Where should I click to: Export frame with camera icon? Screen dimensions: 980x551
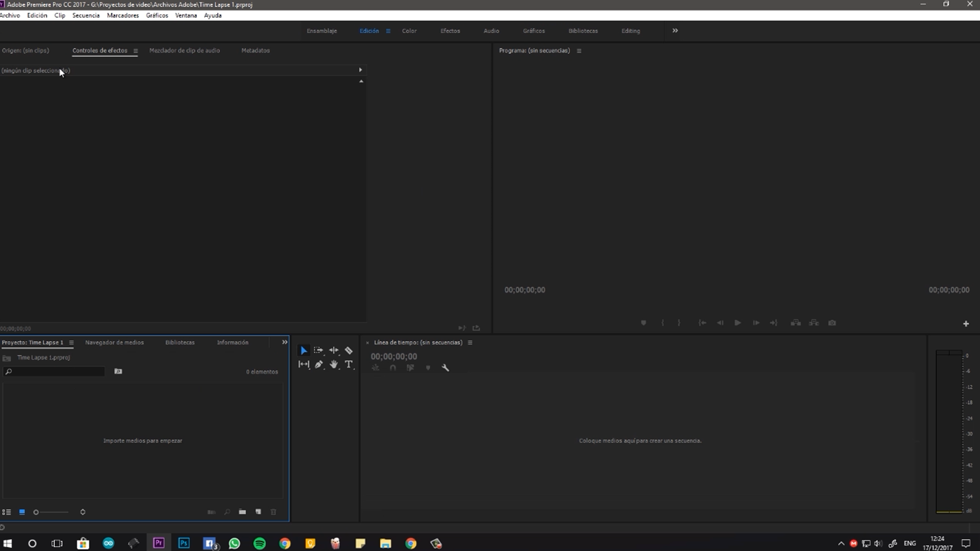[x=832, y=323]
